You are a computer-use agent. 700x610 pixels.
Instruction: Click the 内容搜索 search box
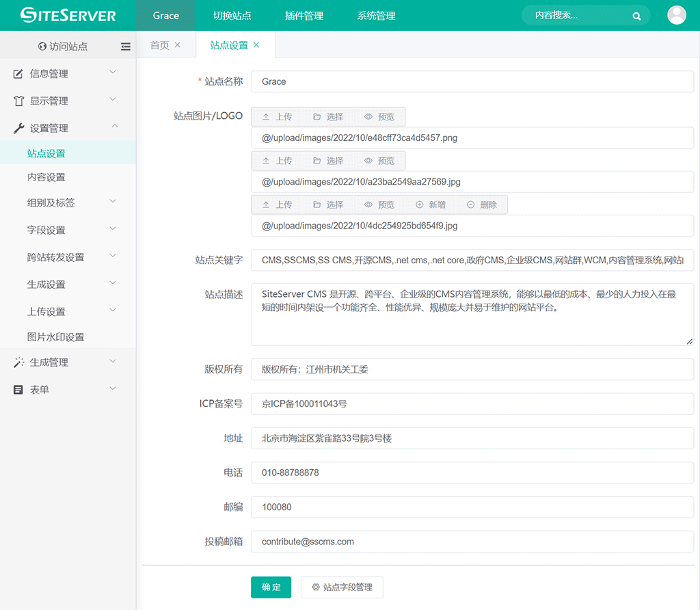[x=578, y=16]
